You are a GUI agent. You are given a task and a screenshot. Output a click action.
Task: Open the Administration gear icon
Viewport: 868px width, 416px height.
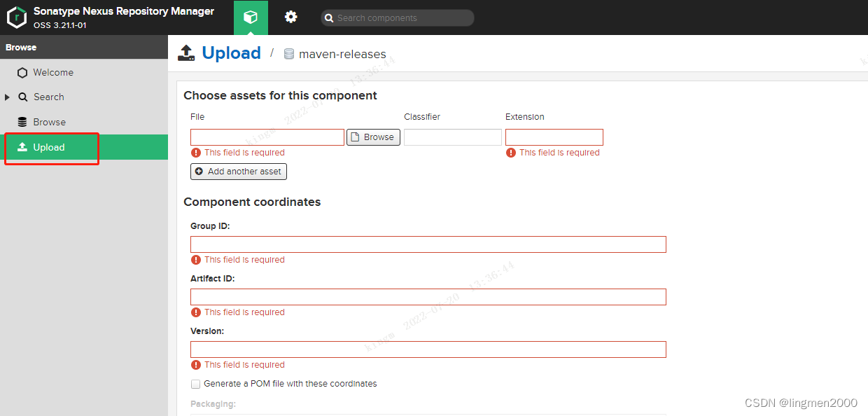[291, 18]
